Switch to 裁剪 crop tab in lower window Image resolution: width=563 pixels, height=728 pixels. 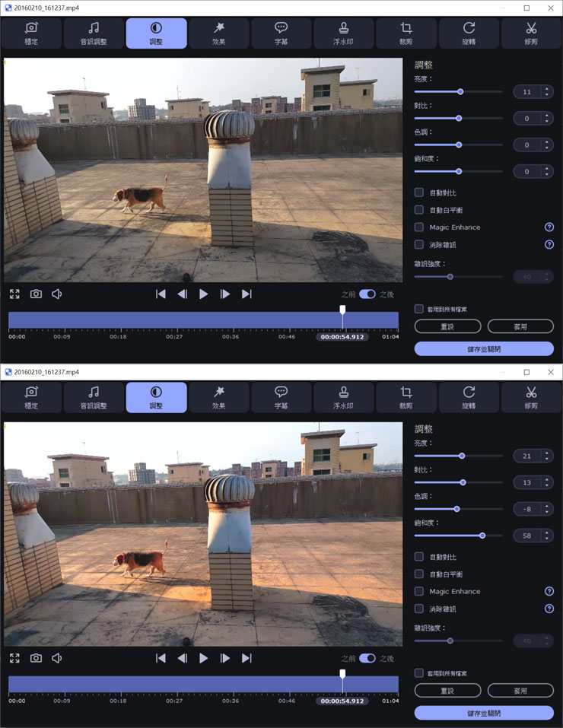click(406, 397)
